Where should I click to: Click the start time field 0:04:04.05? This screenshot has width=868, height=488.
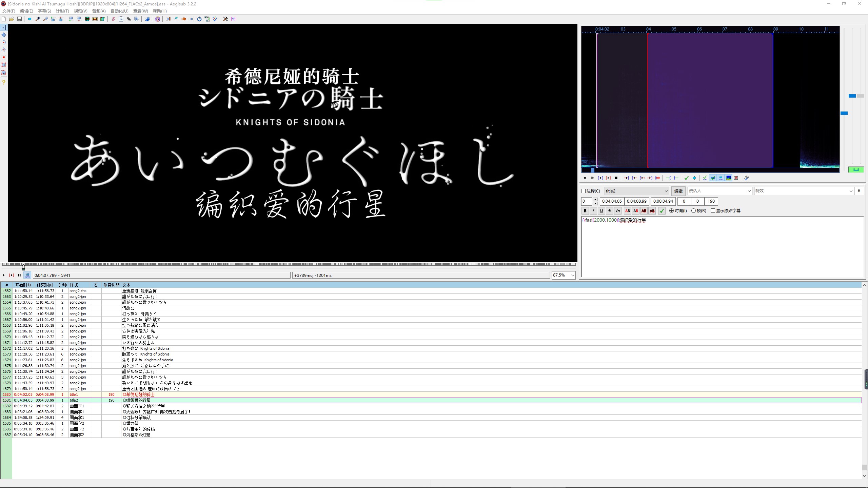click(x=612, y=201)
